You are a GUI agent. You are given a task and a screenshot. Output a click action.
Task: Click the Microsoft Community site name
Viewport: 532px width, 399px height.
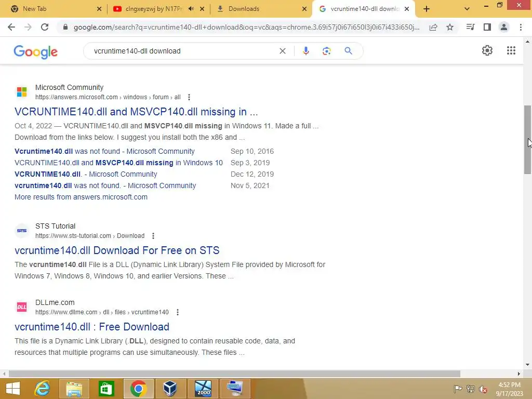click(69, 87)
